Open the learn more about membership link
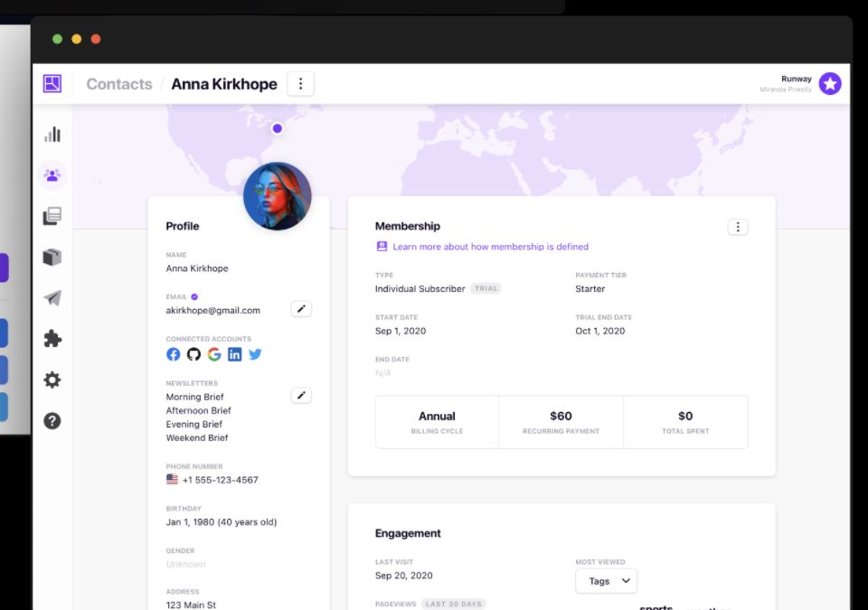 [x=490, y=247]
